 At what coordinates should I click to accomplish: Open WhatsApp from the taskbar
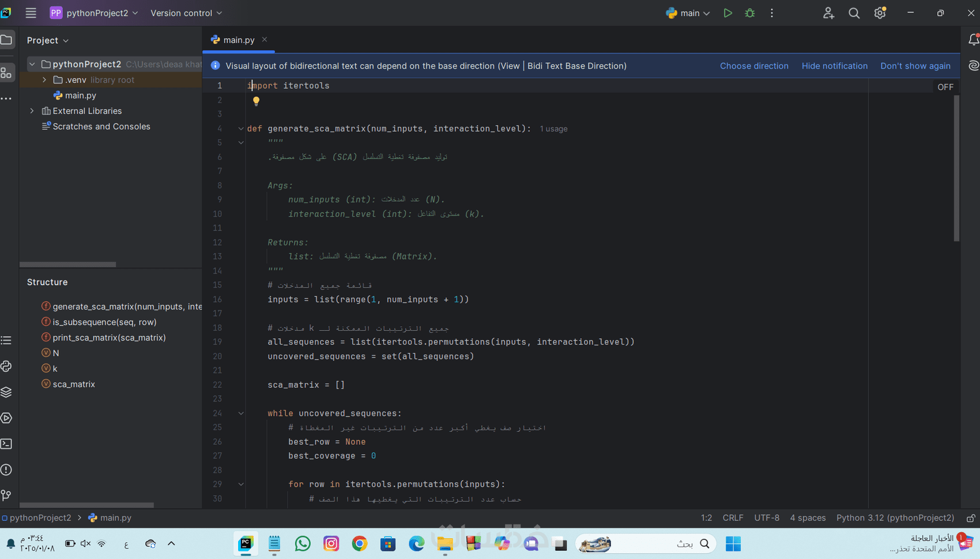coord(303,543)
